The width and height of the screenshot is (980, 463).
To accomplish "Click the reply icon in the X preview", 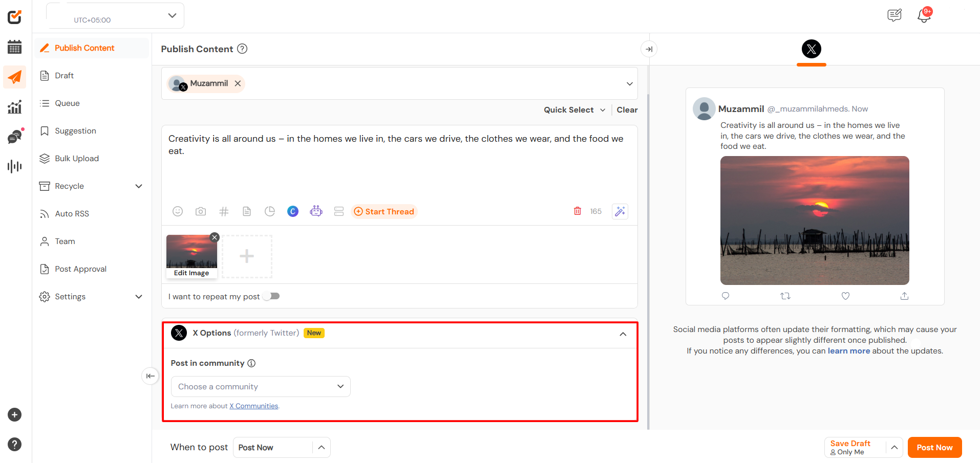I will pos(726,296).
